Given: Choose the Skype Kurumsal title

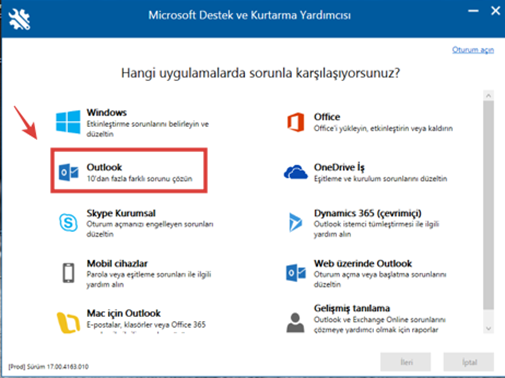Looking at the screenshot, I should pos(121,213).
